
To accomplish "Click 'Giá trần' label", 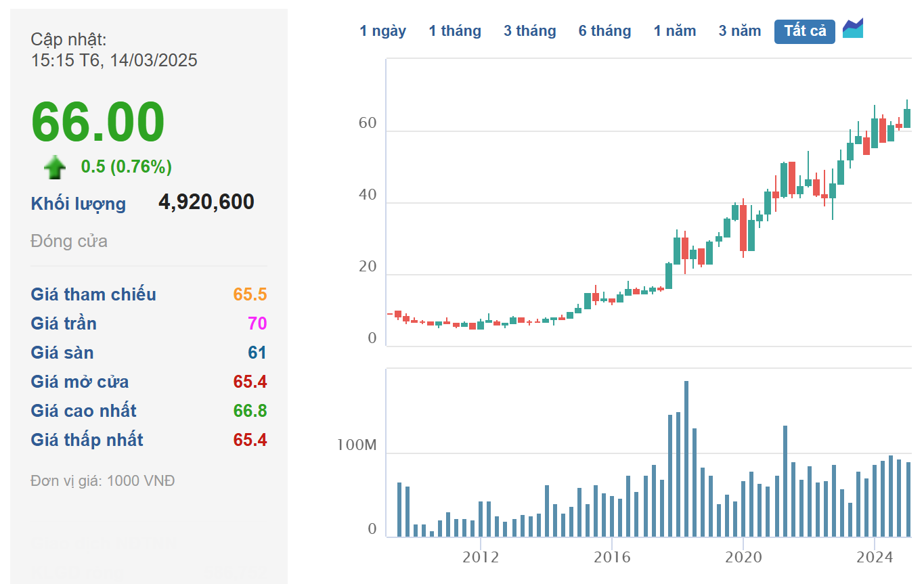I will tap(64, 323).
